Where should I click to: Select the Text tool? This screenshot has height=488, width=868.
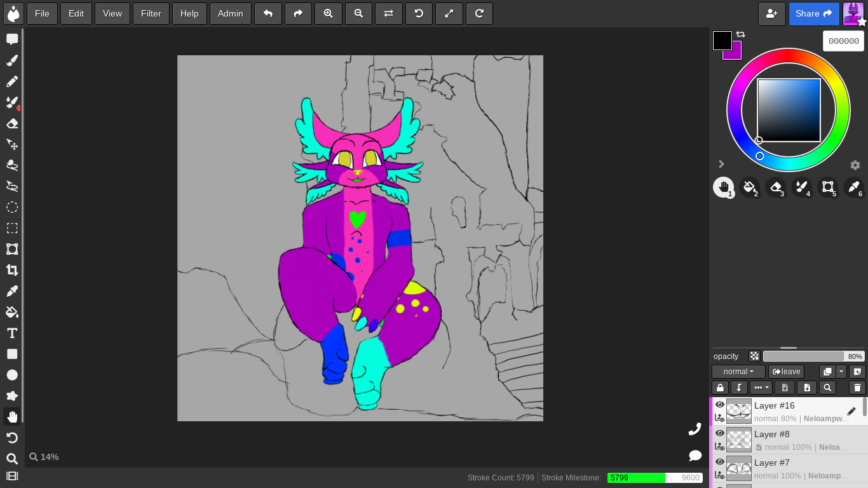(x=12, y=333)
